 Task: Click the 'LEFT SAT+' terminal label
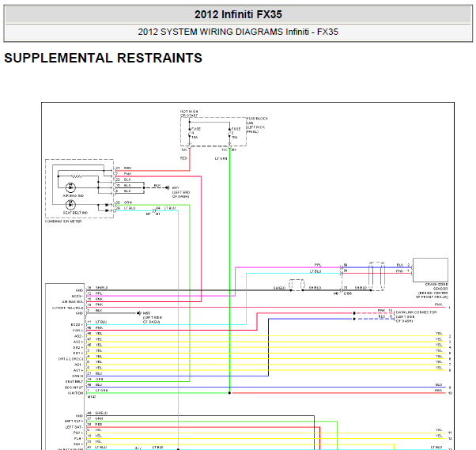pos(74,422)
